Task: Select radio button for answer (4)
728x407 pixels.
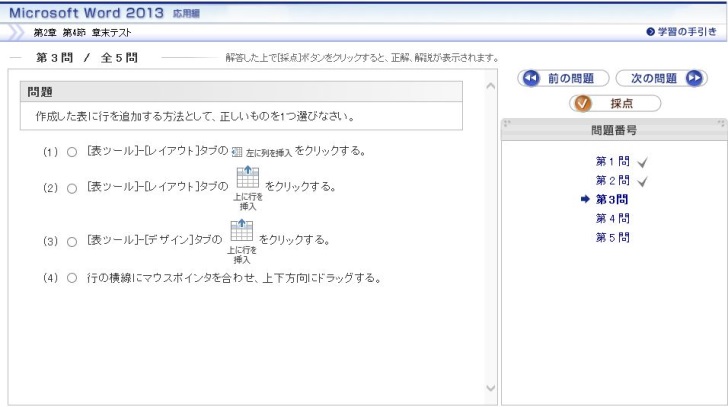Action: (72, 278)
